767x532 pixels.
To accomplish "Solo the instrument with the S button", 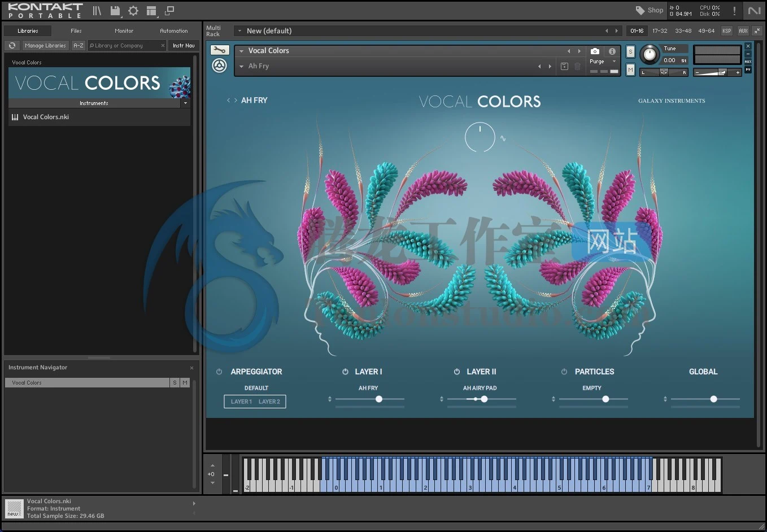I will [631, 52].
